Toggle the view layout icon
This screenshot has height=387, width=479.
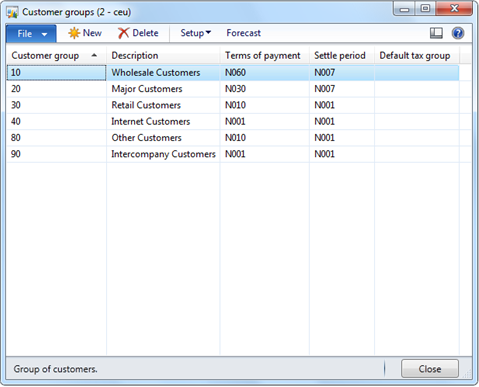click(436, 33)
